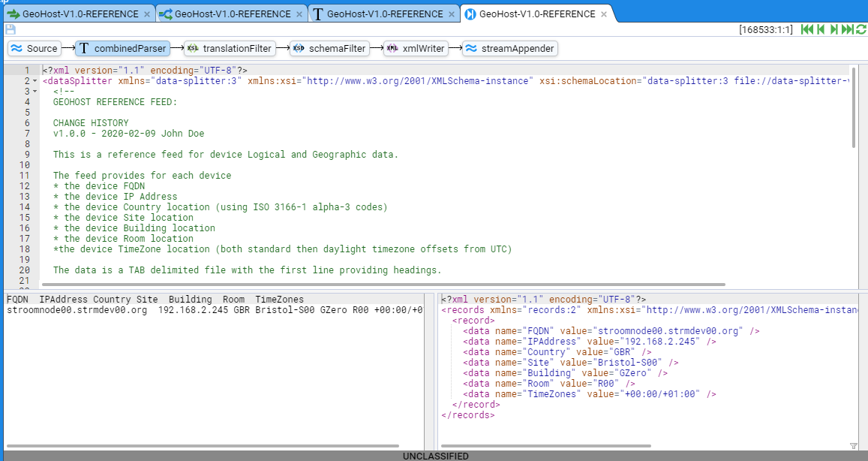Step forward one record
This screenshot has height=461, width=868.
pos(834,29)
